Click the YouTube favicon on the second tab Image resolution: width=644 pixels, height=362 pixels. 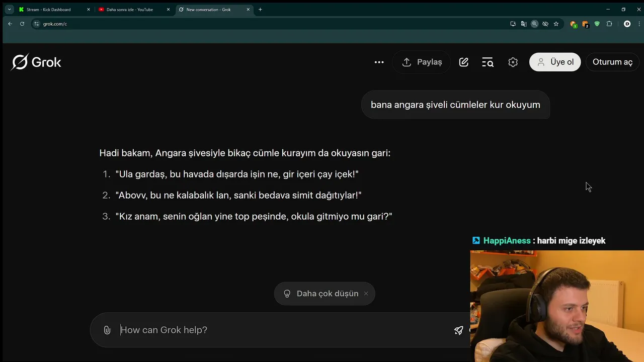(x=102, y=10)
